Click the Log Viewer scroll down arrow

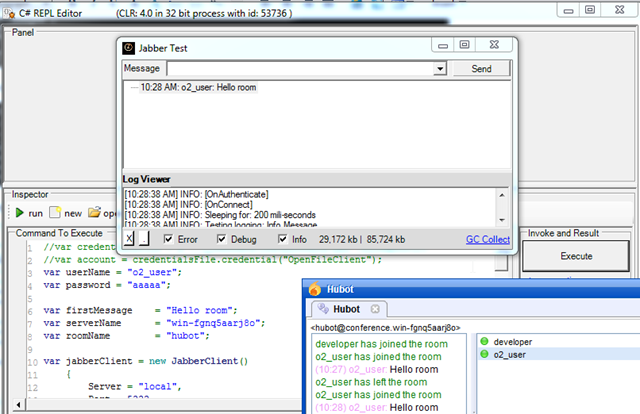pos(502,220)
